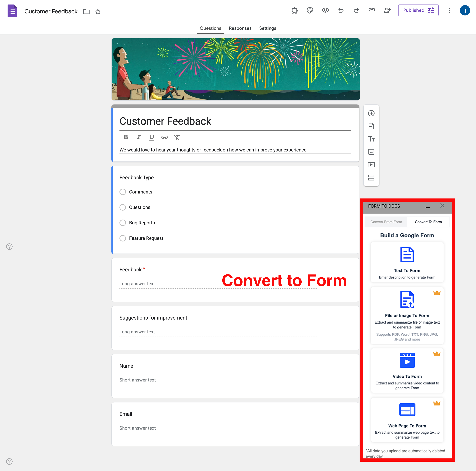Screen dimensions: 476x471
Task: Undo the last change
Action: click(341, 10)
